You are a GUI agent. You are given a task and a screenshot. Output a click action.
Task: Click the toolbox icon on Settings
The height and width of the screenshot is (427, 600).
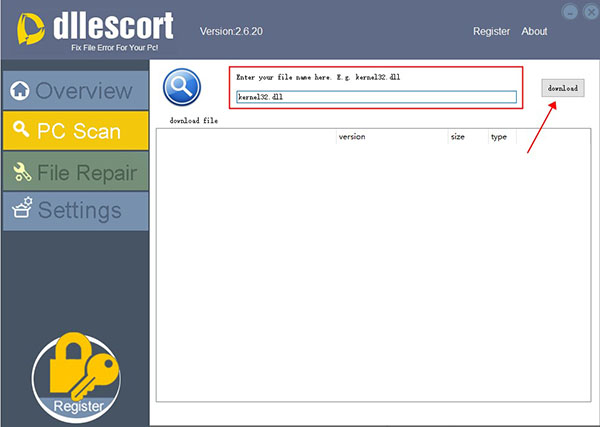tap(21, 210)
